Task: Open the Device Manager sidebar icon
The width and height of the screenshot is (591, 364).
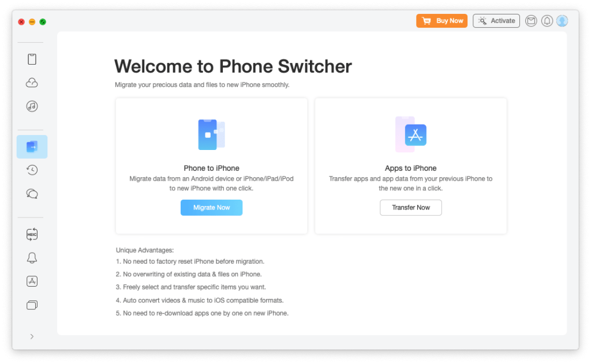Action: pyautogui.click(x=32, y=59)
